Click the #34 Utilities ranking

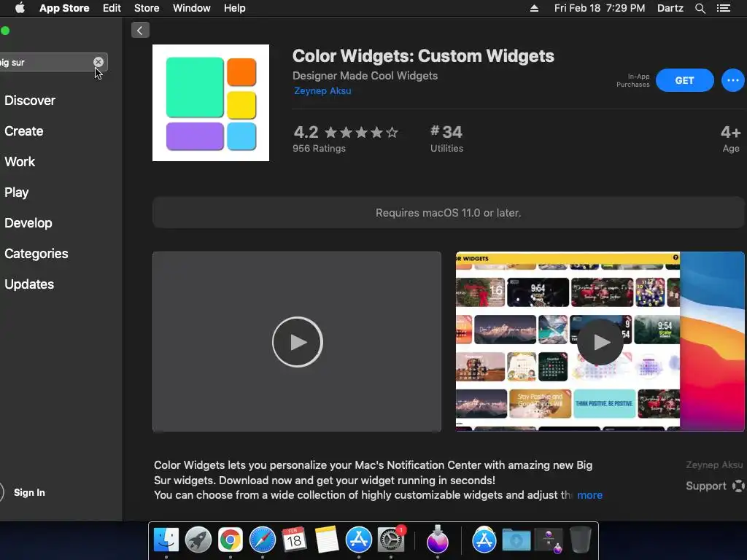(x=446, y=138)
